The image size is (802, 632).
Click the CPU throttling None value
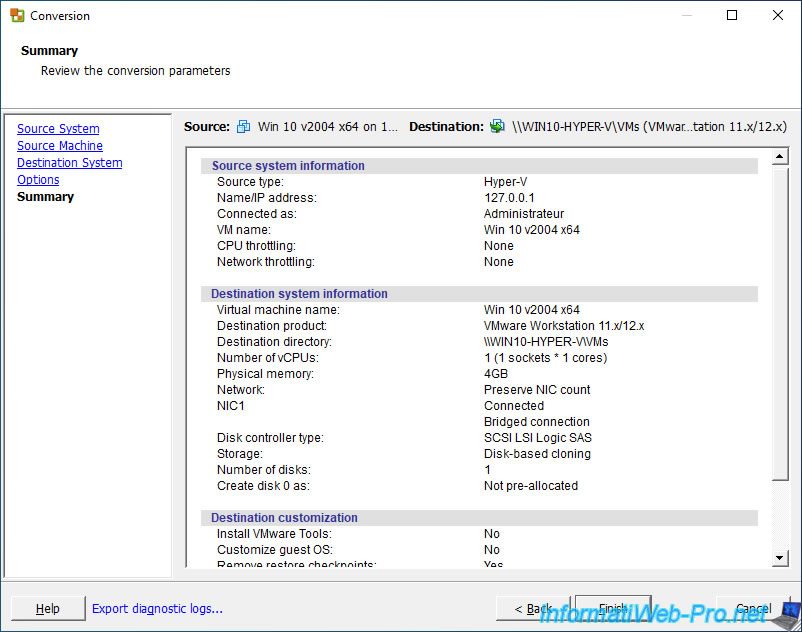(499, 246)
